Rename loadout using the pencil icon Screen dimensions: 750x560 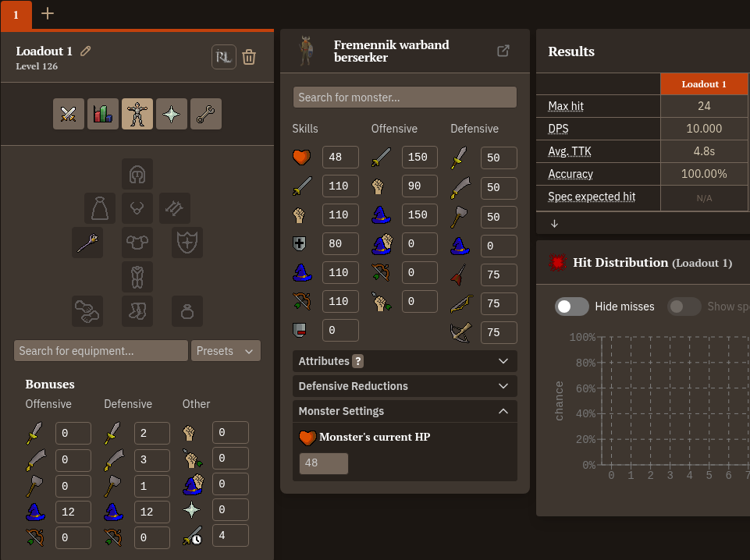click(x=86, y=51)
